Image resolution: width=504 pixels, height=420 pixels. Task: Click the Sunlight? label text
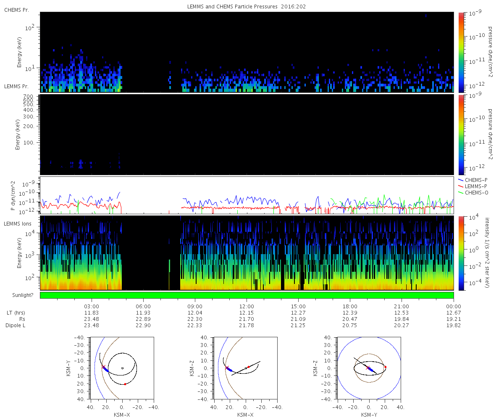click(21, 295)
